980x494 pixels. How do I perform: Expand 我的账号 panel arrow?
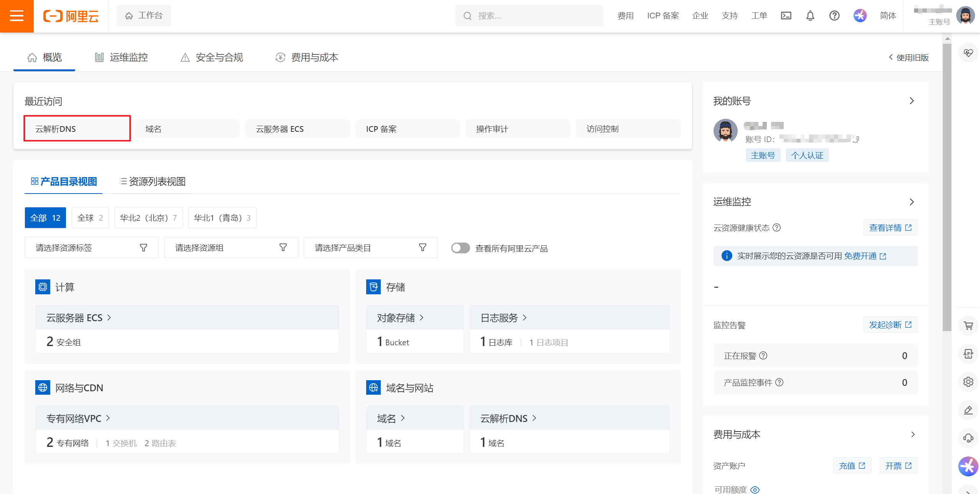pyautogui.click(x=912, y=101)
